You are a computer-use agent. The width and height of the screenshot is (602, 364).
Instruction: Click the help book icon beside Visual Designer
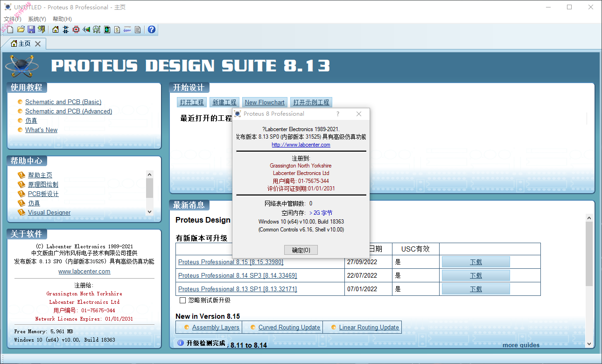tap(21, 212)
